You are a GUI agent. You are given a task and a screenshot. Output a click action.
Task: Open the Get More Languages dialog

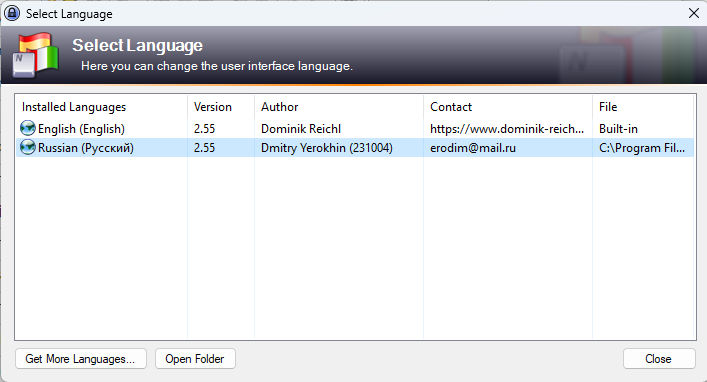(x=81, y=359)
